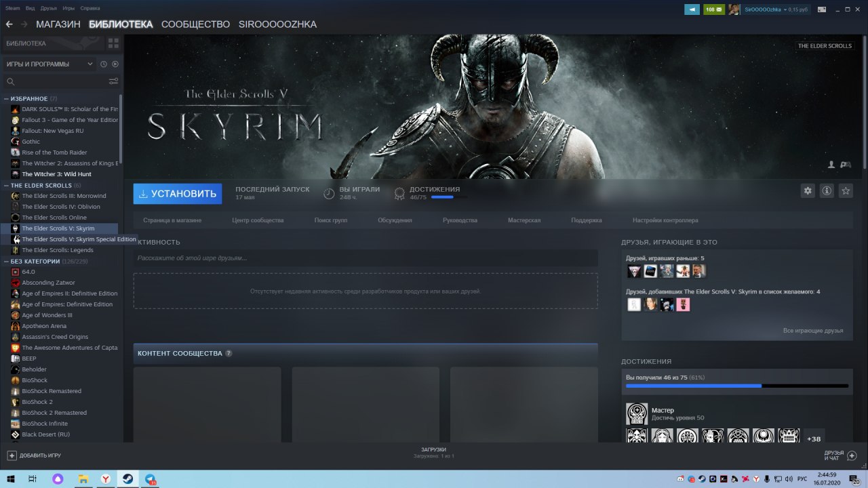The width and height of the screenshot is (868, 488).
Task: Open Telegram from Windows taskbar
Action: (x=150, y=479)
